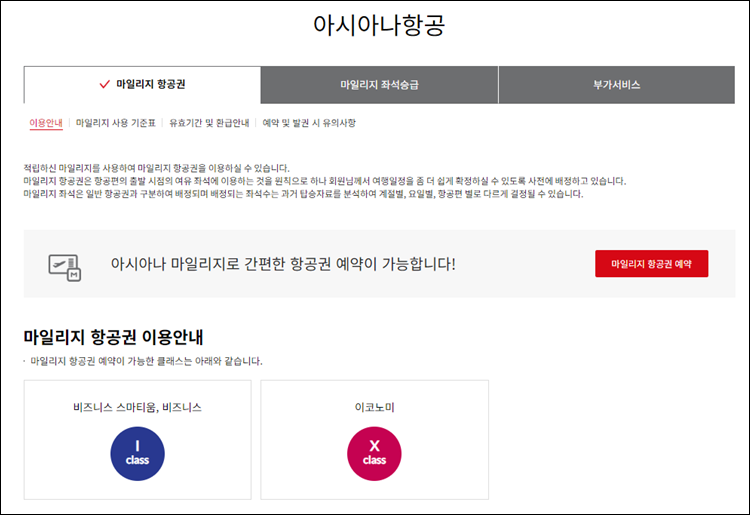Click the line 마일리지 항공권 예약이 가능한 클래스는 아래와 같습니다
Viewport: 750px width, 515px height.
coord(146,361)
